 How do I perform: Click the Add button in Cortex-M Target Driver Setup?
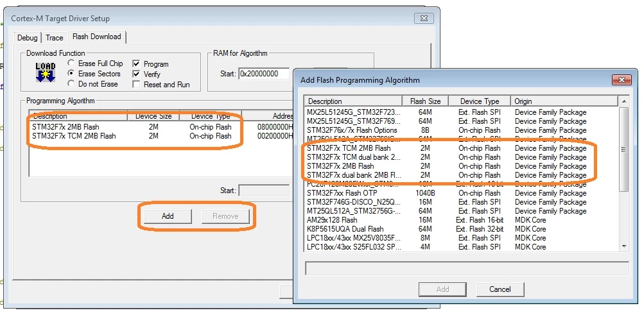point(168,216)
